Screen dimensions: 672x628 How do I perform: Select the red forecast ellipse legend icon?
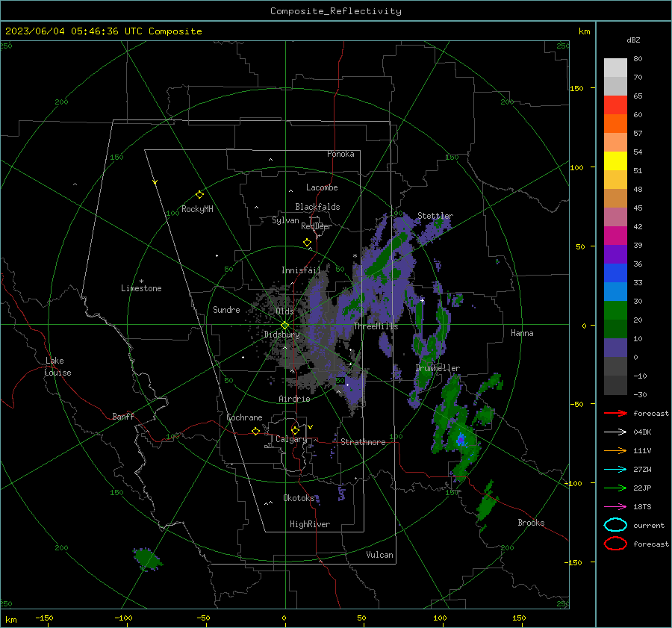[x=615, y=544]
